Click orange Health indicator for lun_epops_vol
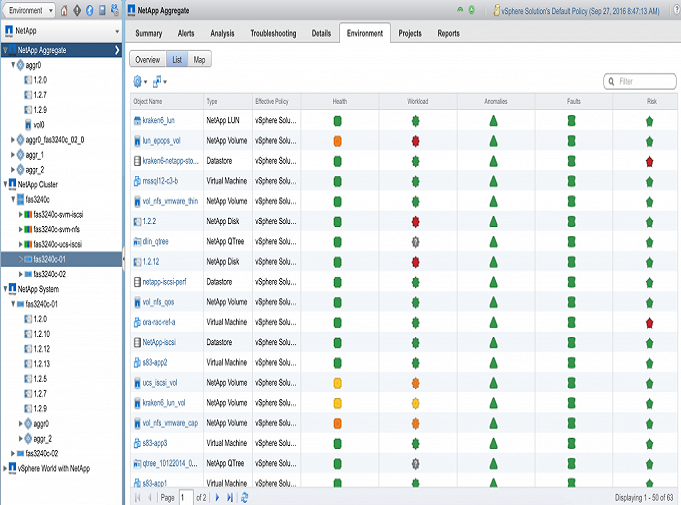This screenshot has width=681, height=505. 338,140
